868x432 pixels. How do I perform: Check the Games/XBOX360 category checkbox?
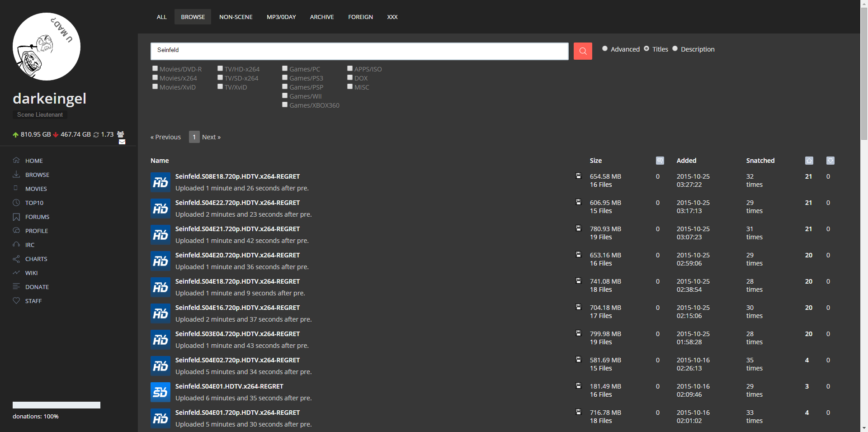pyautogui.click(x=285, y=104)
